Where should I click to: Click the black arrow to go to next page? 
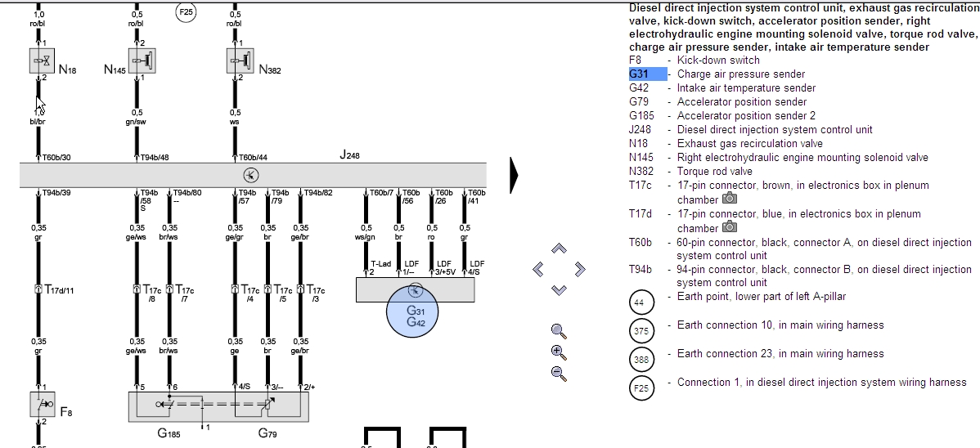click(515, 174)
